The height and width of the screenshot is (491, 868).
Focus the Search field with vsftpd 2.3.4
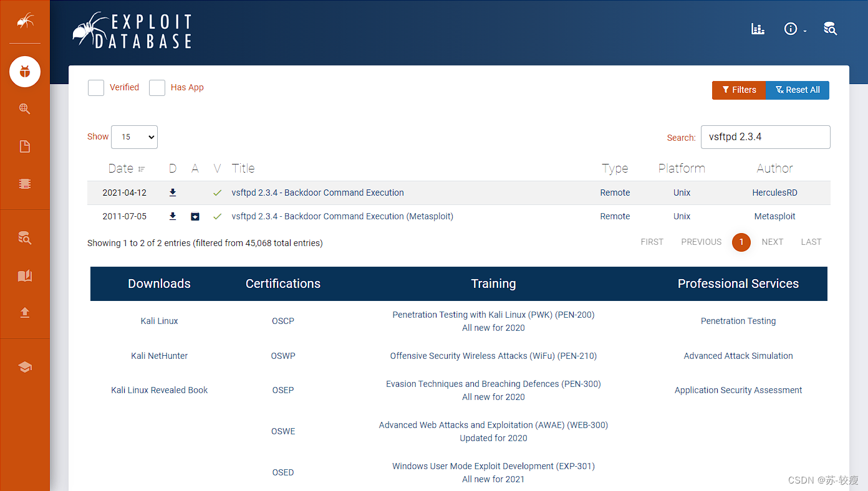tap(766, 137)
